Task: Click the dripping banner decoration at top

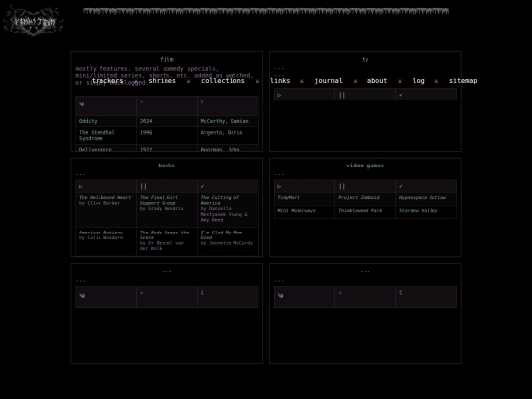Action: click(266, 11)
